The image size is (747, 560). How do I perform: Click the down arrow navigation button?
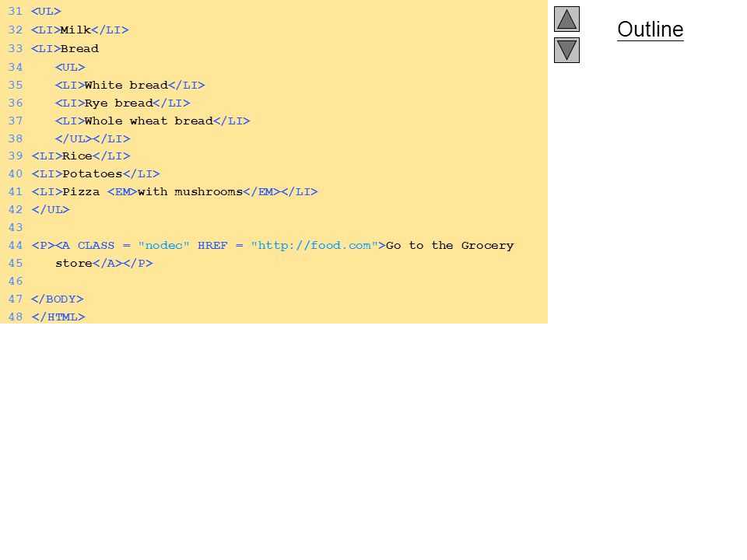point(566,50)
